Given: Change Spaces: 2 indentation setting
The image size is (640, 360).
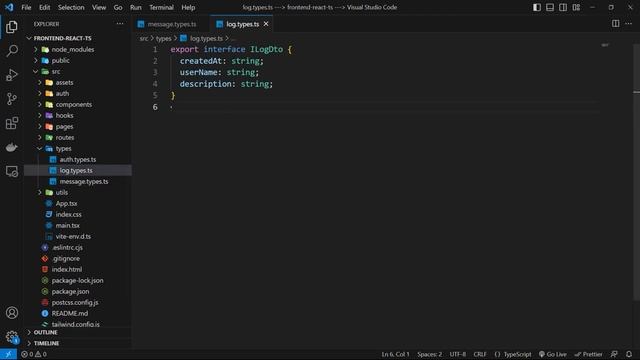Looking at the screenshot, I should tap(429, 354).
